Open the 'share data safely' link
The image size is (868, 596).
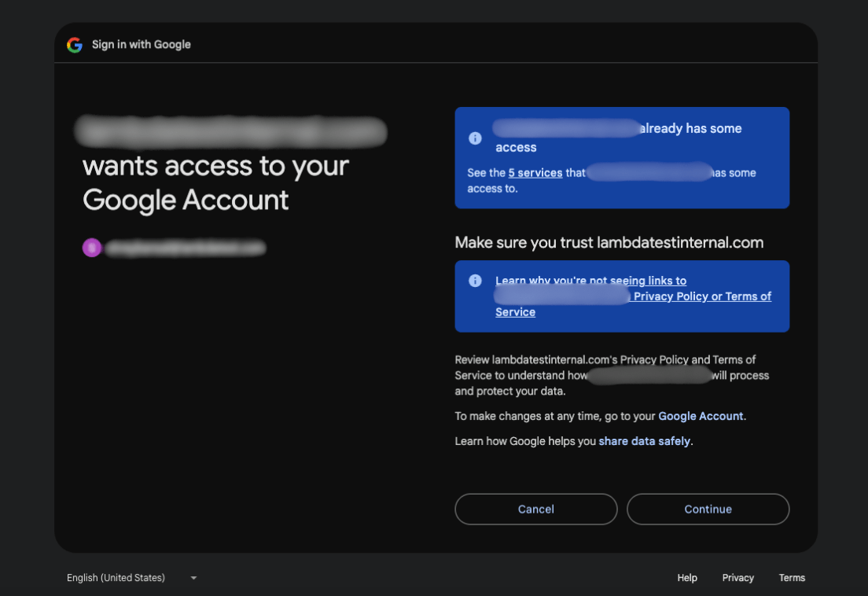(644, 441)
